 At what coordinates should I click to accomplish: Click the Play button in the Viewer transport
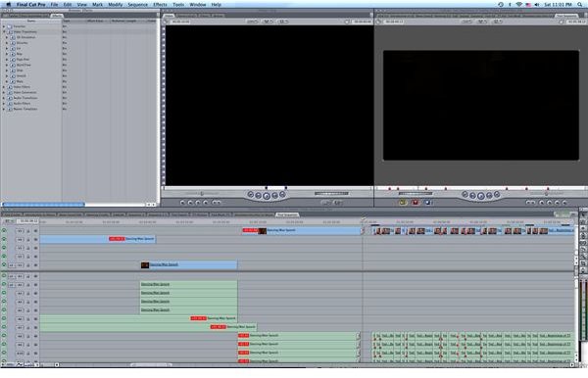click(267, 196)
